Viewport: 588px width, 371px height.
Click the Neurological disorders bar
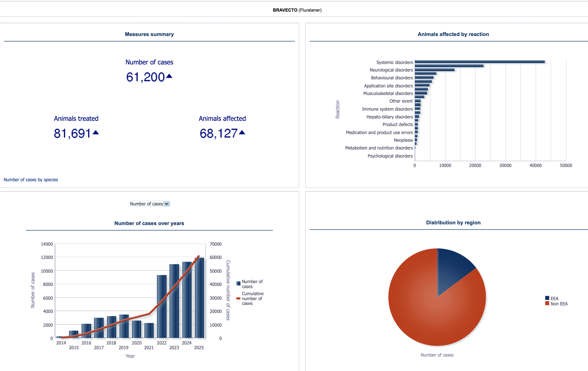tap(434, 70)
